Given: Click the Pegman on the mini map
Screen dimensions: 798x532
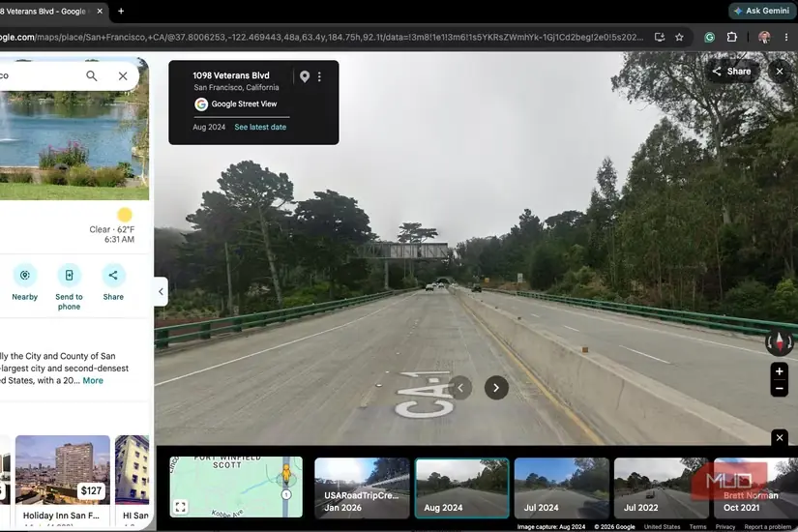Looking at the screenshot, I should click(x=286, y=475).
